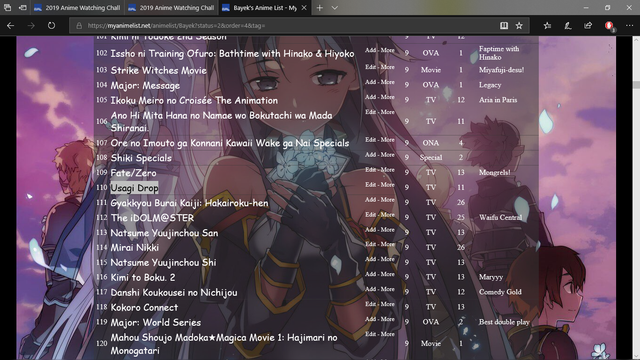Open Shiki Specials entry
This screenshot has height=360, width=640.
141,158
